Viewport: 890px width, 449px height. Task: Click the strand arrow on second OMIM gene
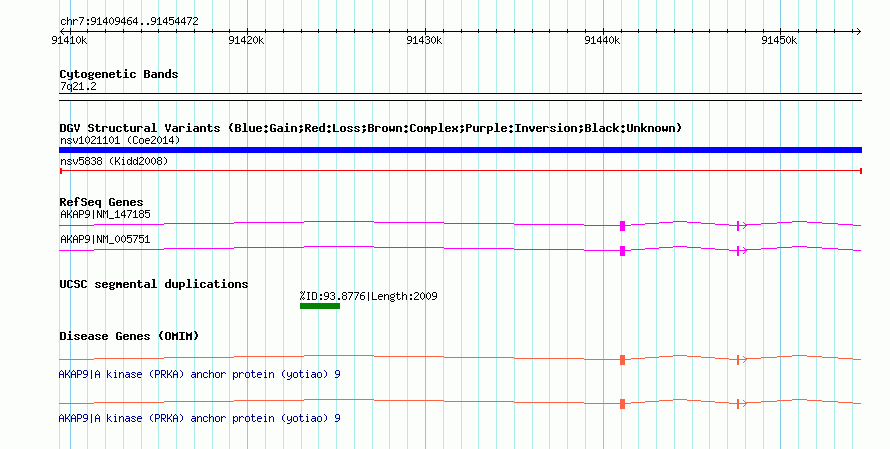pyautogui.click(x=741, y=404)
